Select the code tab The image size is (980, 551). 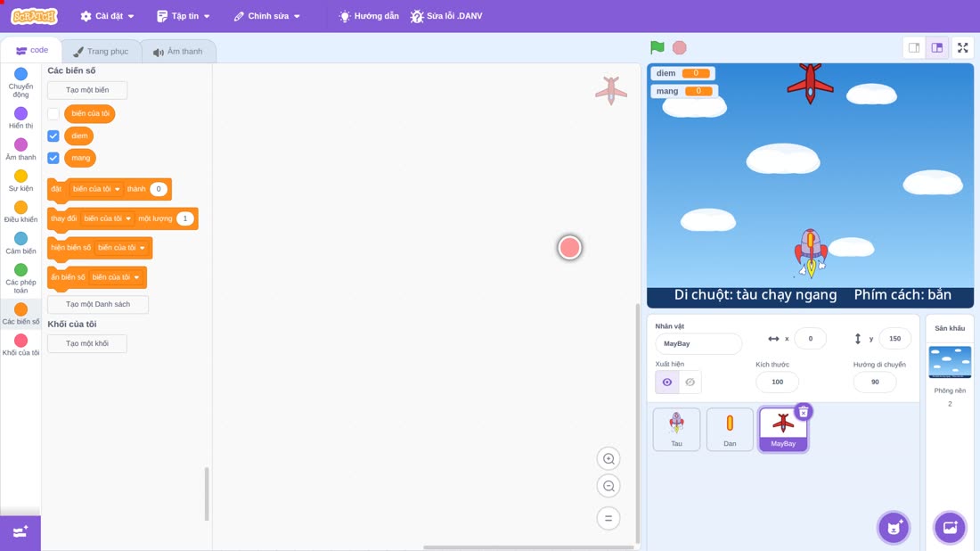[32, 50]
